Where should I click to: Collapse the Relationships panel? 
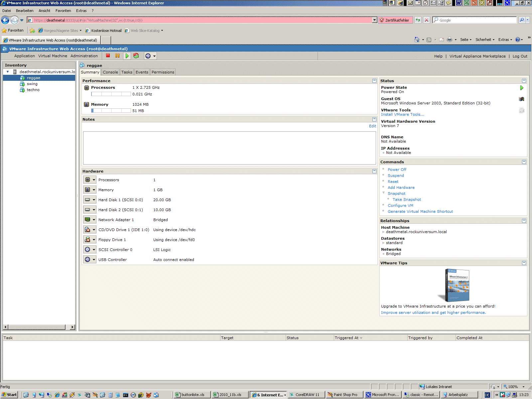pyautogui.click(x=524, y=221)
